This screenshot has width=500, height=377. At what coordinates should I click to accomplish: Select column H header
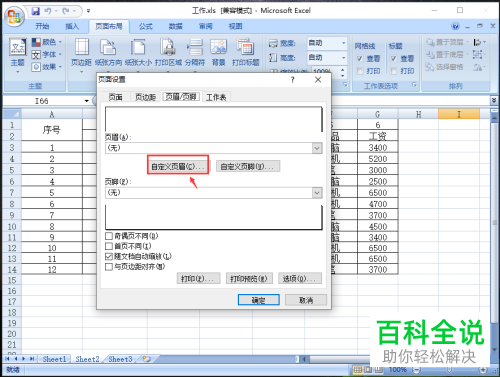tap(418, 114)
